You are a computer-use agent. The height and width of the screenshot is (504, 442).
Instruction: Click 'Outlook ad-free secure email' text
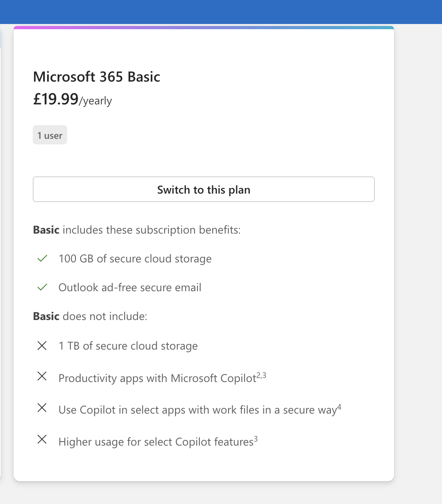click(x=130, y=288)
